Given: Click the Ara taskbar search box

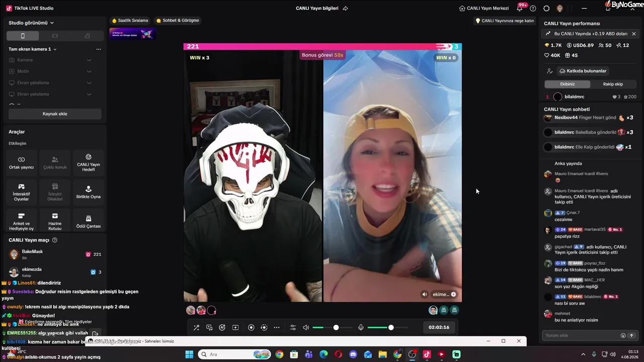Looking at the screenshot, I should pyautogui.click(x=235, y=354).
